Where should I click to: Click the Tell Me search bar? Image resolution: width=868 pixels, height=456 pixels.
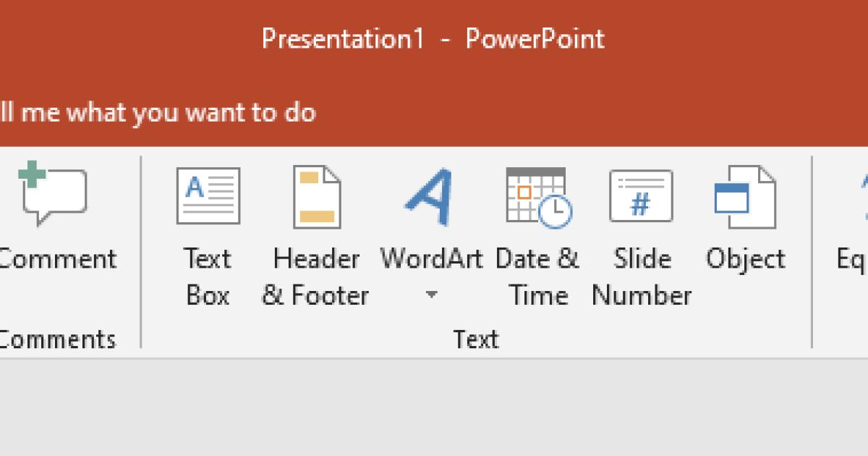click(x=159, y=112)
